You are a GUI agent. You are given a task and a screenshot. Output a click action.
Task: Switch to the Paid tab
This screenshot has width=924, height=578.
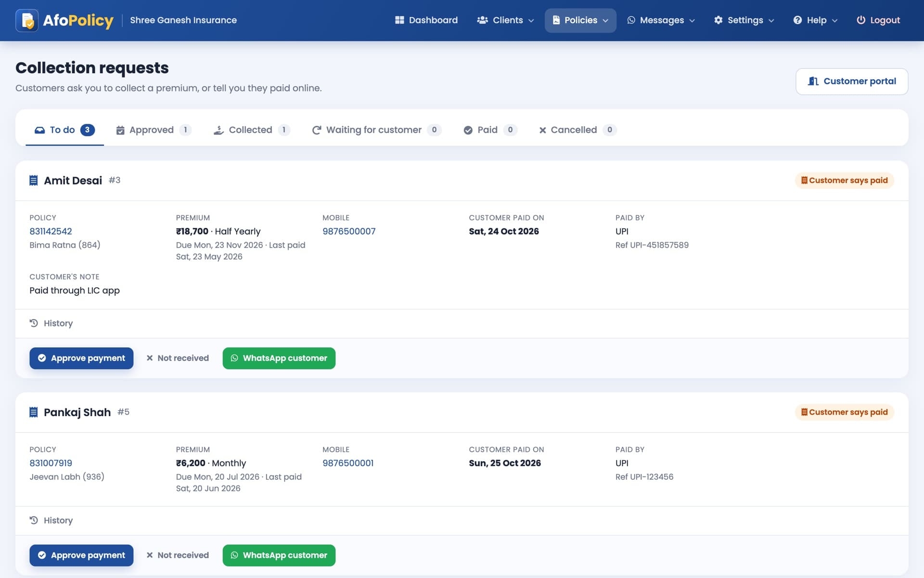click(490, 130)
